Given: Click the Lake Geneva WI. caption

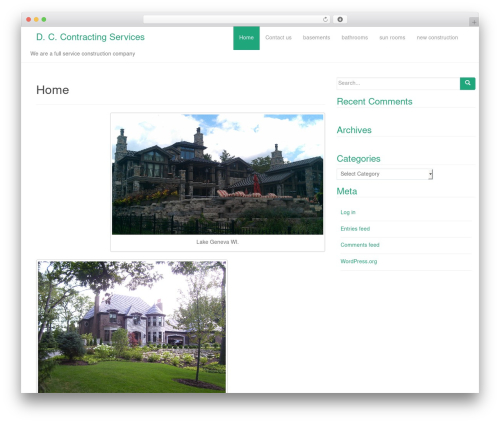Looking at the screenshot, I should click(x=217, y=242).
